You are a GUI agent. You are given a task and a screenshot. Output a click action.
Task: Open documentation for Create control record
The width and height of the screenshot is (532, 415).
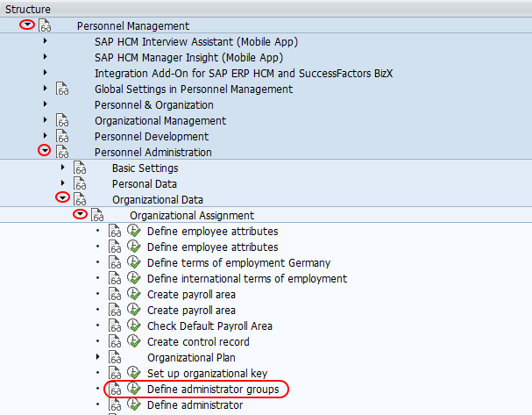115,341
